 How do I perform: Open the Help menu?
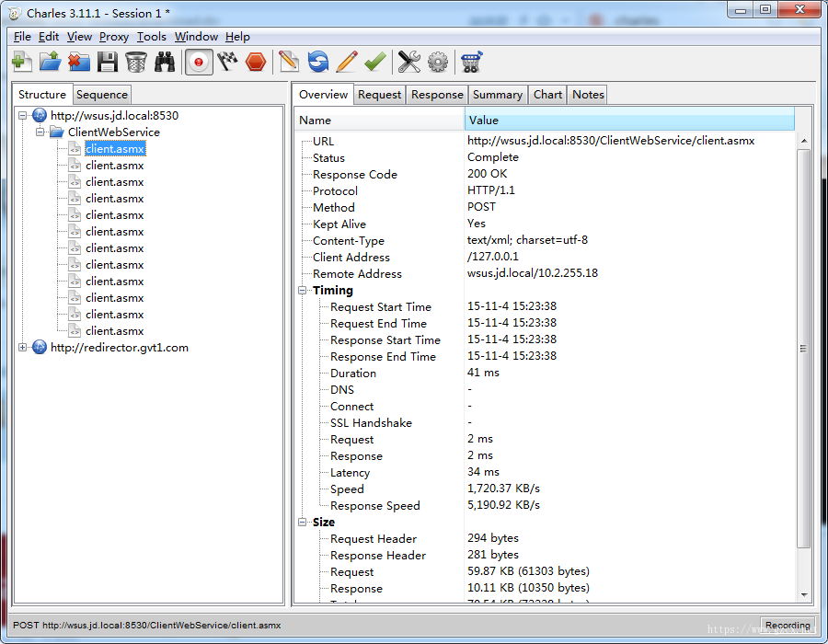click(x=237, y=37)
